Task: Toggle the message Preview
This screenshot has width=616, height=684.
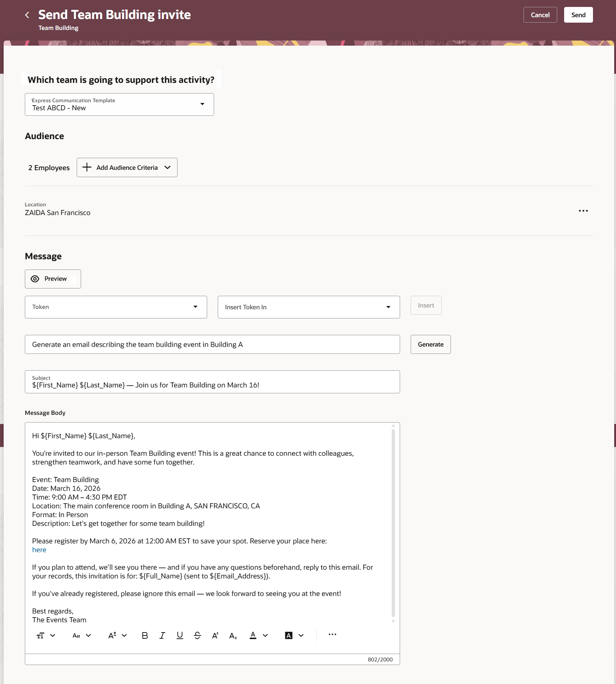Action: pos(53,279)
